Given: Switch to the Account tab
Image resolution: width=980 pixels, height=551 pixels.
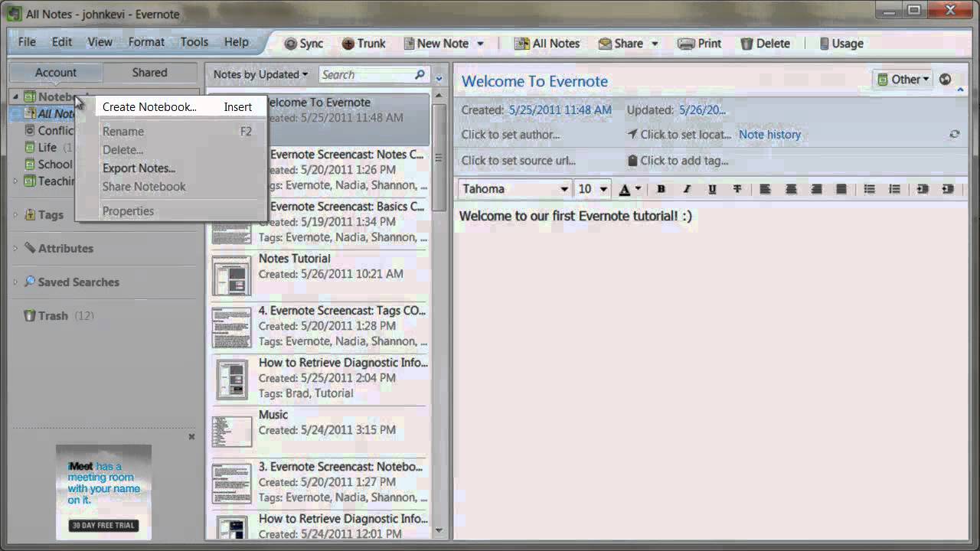Looking at the screenshot, I should [56, 73].
